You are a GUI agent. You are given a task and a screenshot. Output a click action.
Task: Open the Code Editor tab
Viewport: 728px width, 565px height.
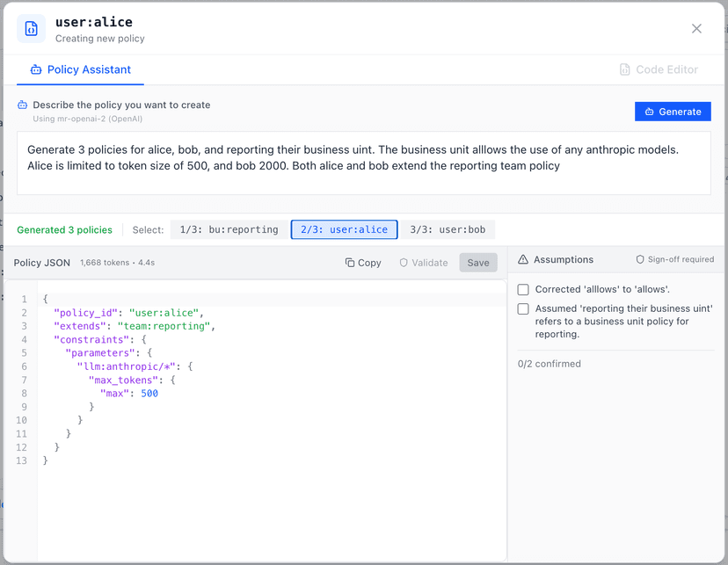click(659, 69)
